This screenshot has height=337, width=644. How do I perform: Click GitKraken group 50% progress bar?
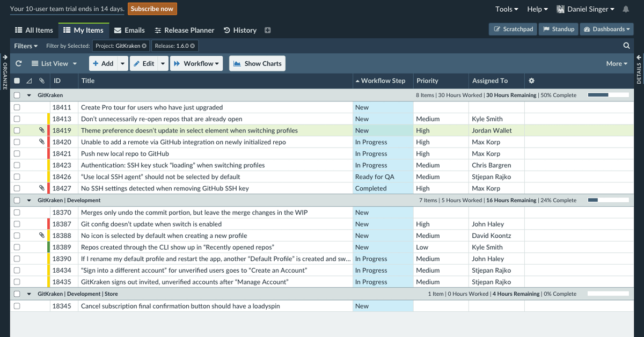pos(608,95)
